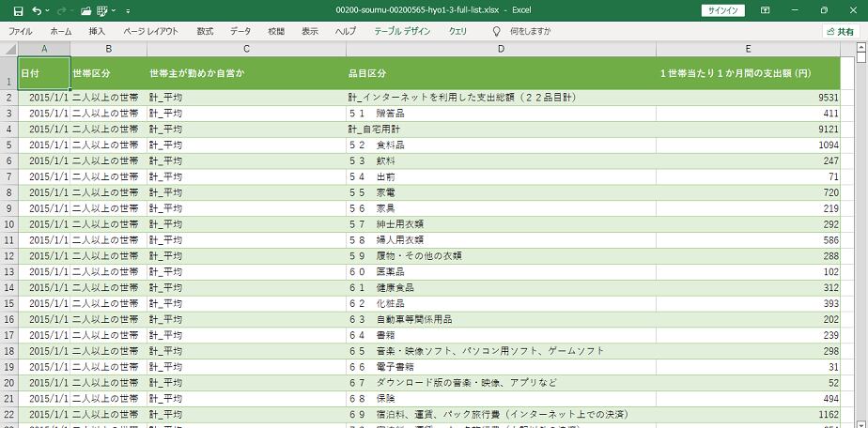Open the ファイル tab
This screenshot has width=868, height=428.
tap(20, 32)
